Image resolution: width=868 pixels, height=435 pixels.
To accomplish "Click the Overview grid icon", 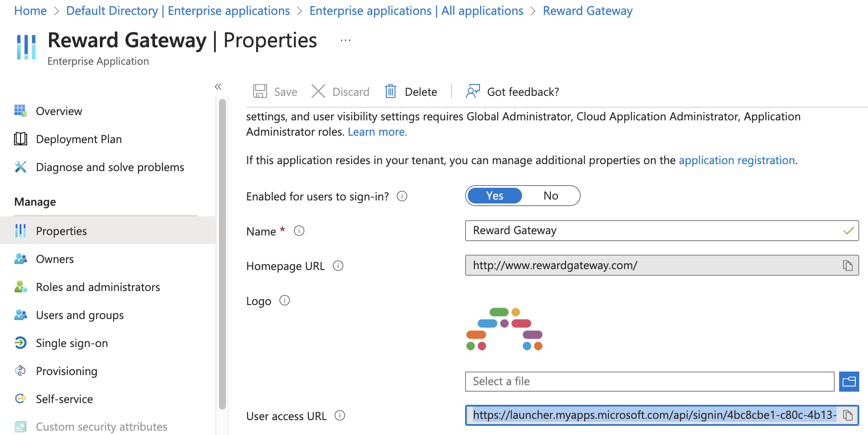I will (x=21, y=111).
